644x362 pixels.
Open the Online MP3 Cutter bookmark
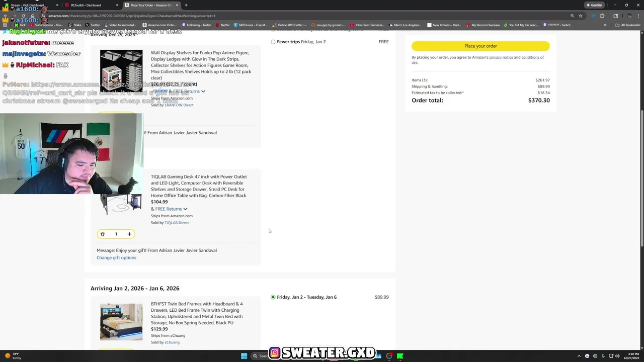(x=289, y=25)
